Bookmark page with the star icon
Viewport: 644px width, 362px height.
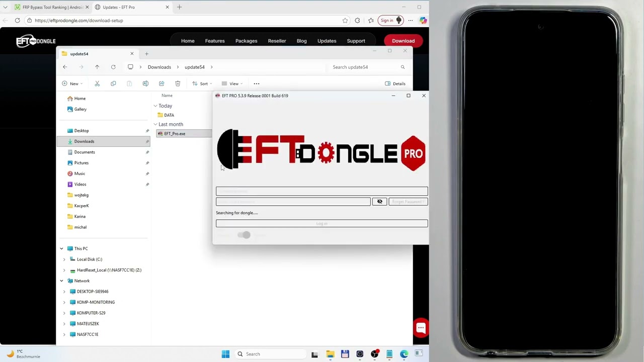345,21
